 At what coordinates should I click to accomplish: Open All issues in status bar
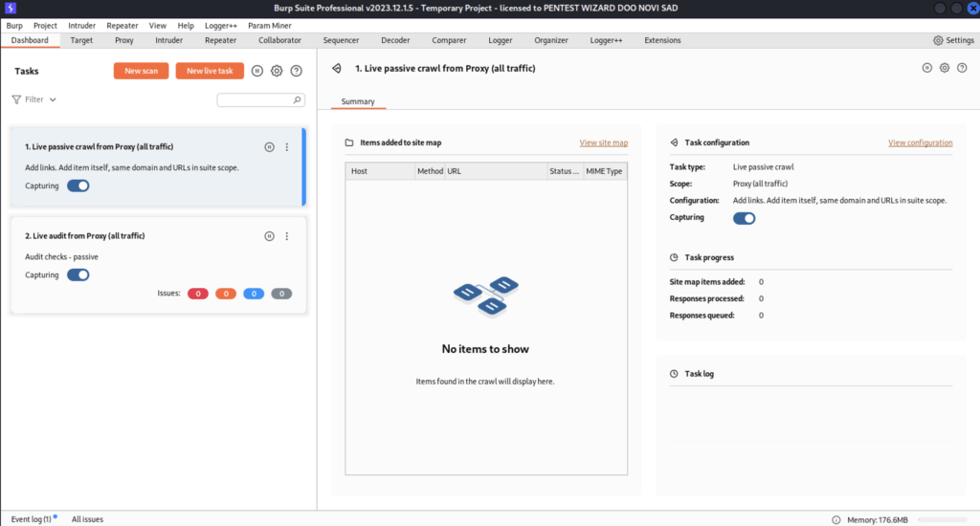click(x=87, y=519)
